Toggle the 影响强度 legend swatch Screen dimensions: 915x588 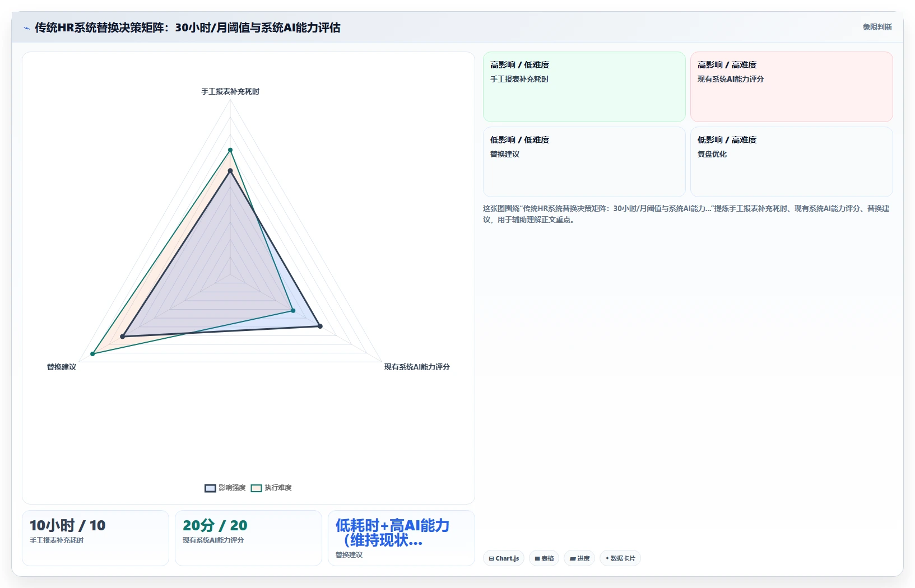click(x=210, y=488)
